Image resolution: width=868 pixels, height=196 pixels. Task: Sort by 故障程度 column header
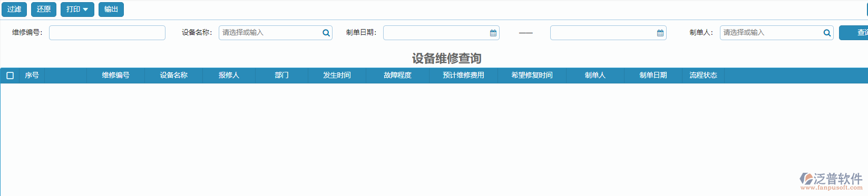pos(398,76)
